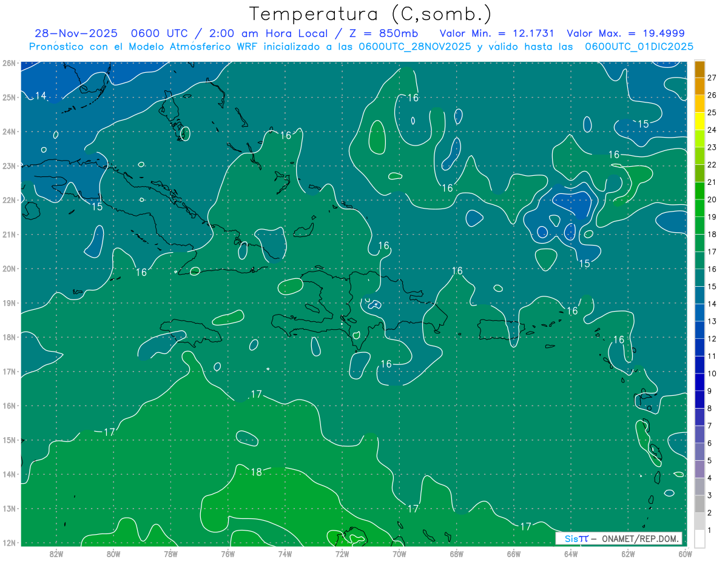The height and width of the screenshot is (562, 728).
Task: Click the color scale value 19
Action: point(712,217)
